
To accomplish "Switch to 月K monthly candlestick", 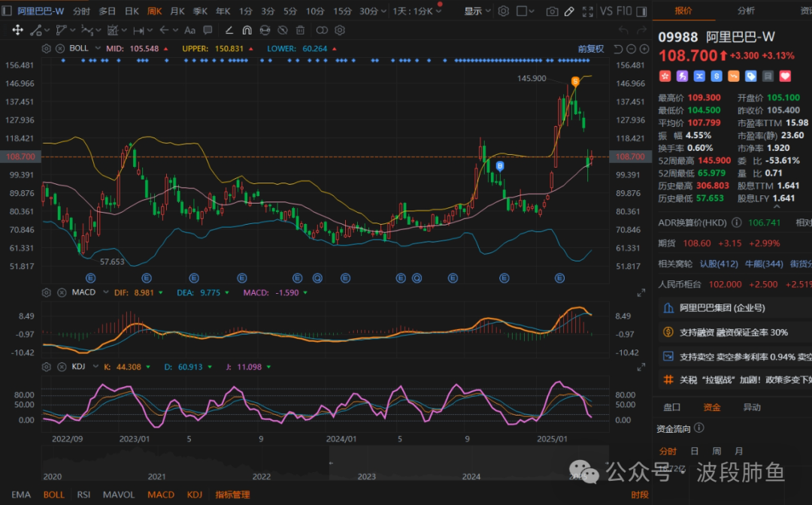I will click(177, 11).
